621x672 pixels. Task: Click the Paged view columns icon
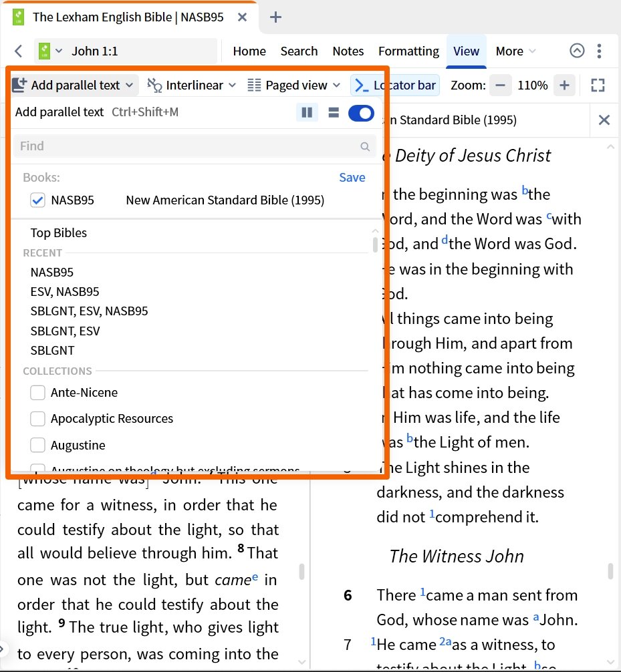(254, 85)
